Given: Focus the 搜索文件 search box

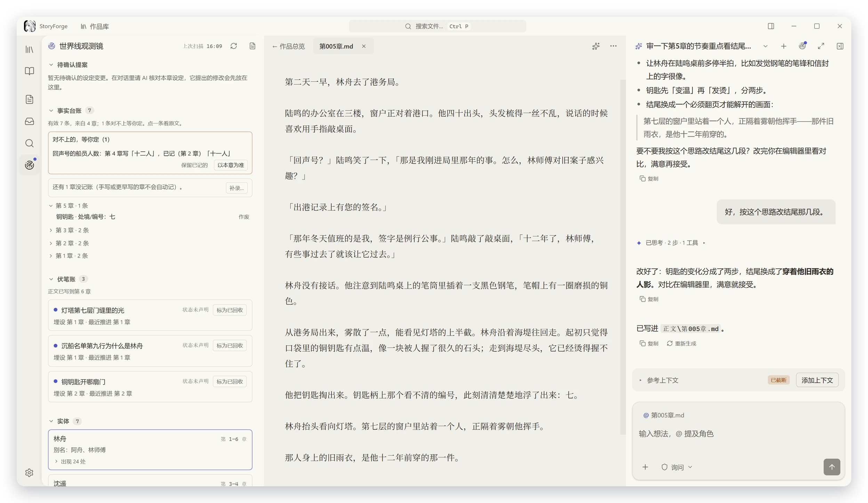Looking at the screenshot, I should (x=437, y=26).
